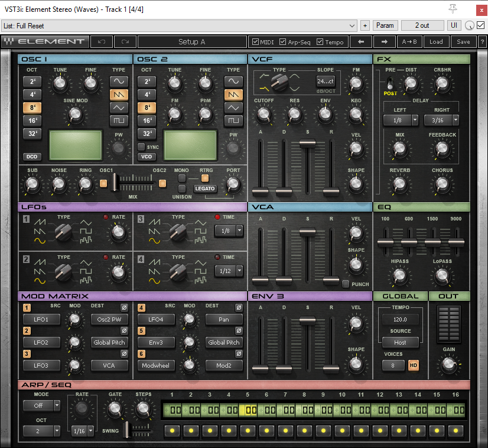488x448 pixels.
Task: Click the VCF CUTOFF knob
Action: [263, 114]
